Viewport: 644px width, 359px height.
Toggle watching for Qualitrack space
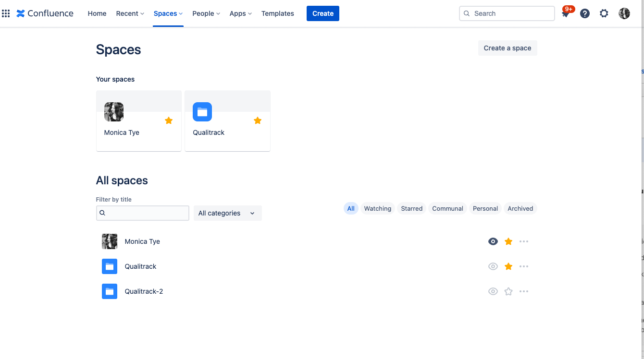493,266
